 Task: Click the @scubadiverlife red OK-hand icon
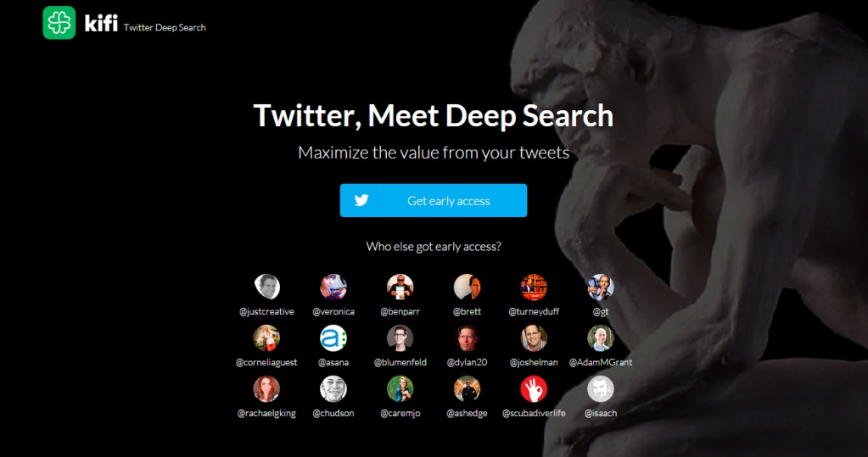[x=534, y=388]
